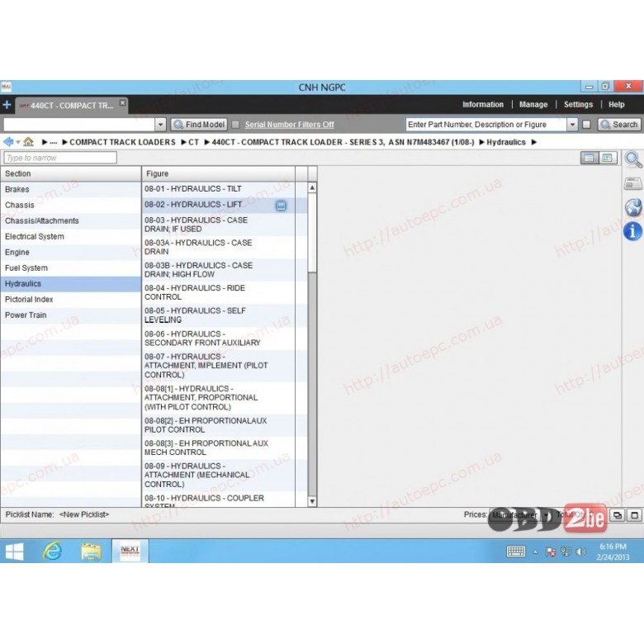Open the picklist card sidebar icon
This screenshot has height=644, width=644.
[x=633, y=183]
